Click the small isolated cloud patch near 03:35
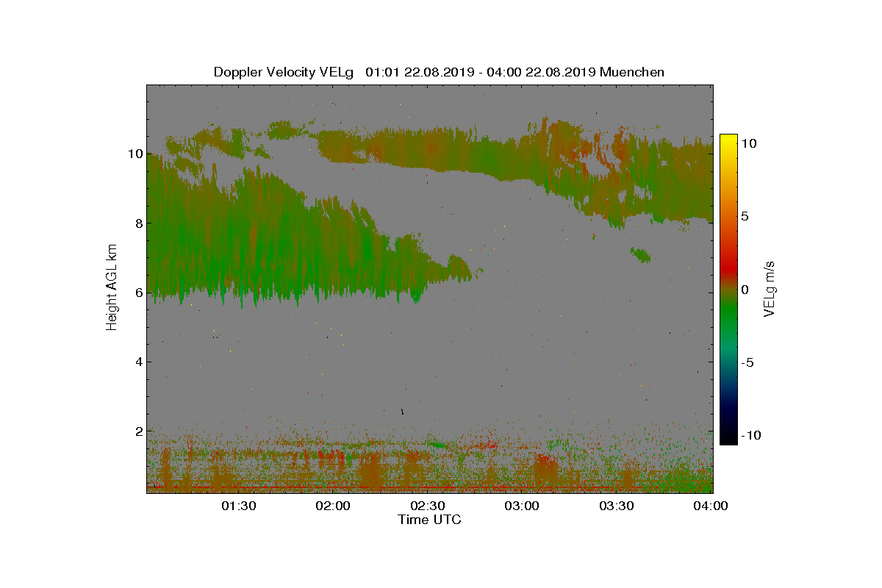 point(641,255)
